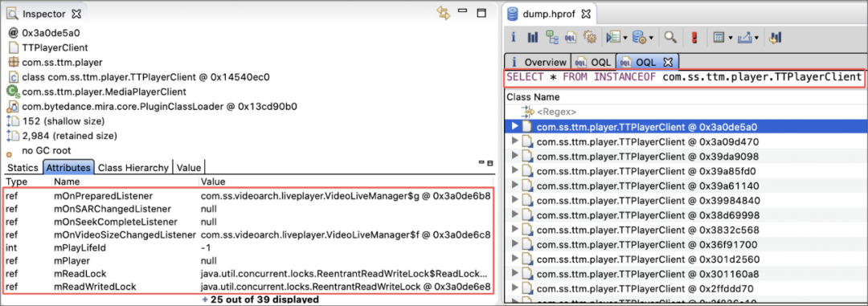This screenshot has height=306, width=868.
Task: Run Expert System Test reports icon
Action: 612,38
